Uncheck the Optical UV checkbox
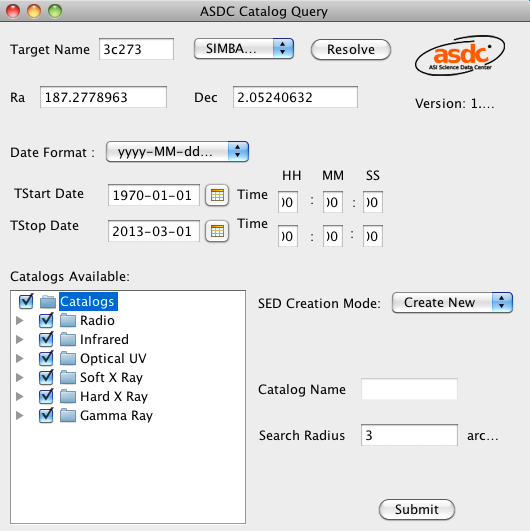This screenshot has width=530, height=531. 46,358
